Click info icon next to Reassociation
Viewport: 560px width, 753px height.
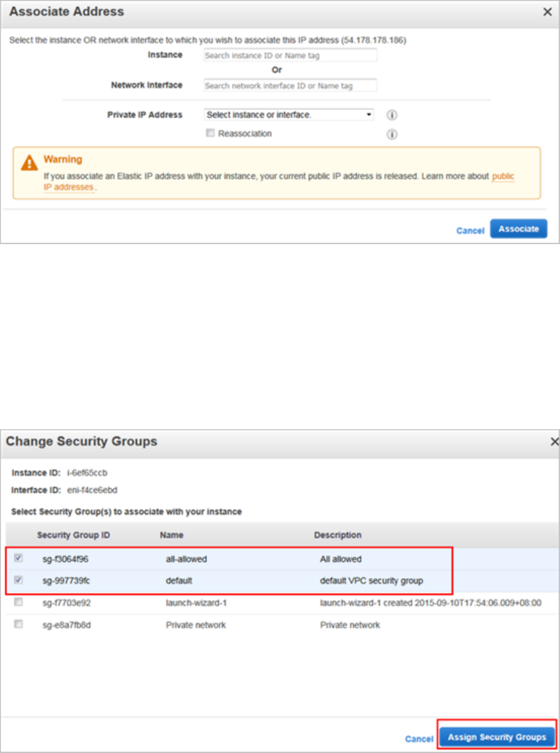(392, 135)
